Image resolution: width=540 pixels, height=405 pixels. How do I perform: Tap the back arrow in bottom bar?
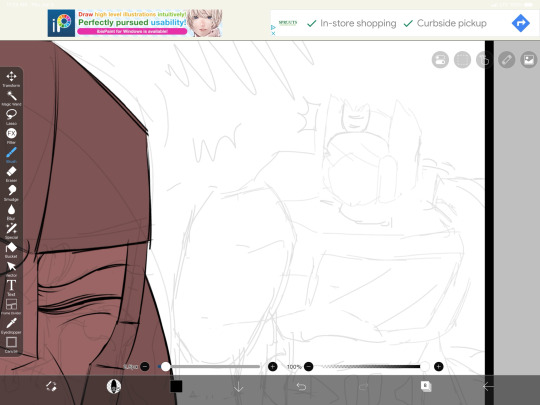pos(488,386)
